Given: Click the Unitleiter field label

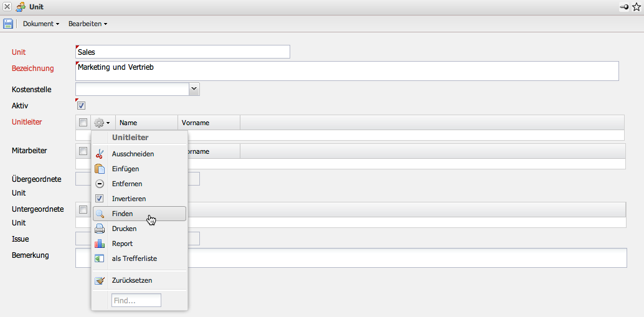Looking at the screenshot, I should 27,122.
